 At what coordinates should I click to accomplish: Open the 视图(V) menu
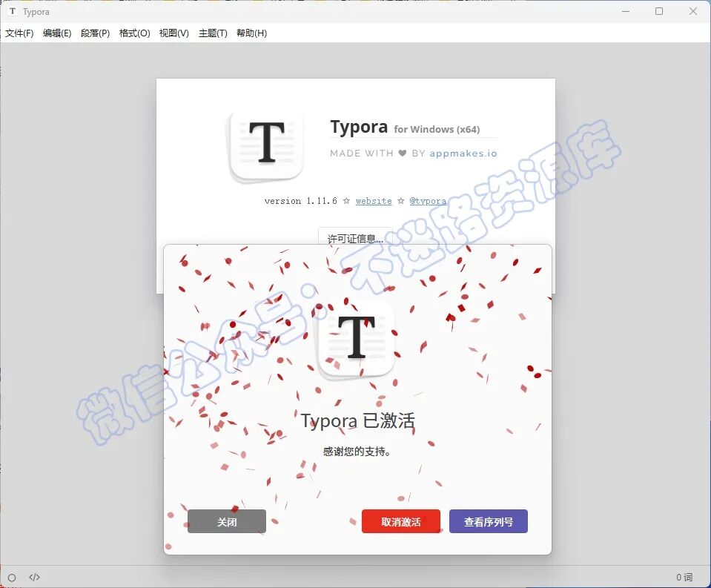174,33
